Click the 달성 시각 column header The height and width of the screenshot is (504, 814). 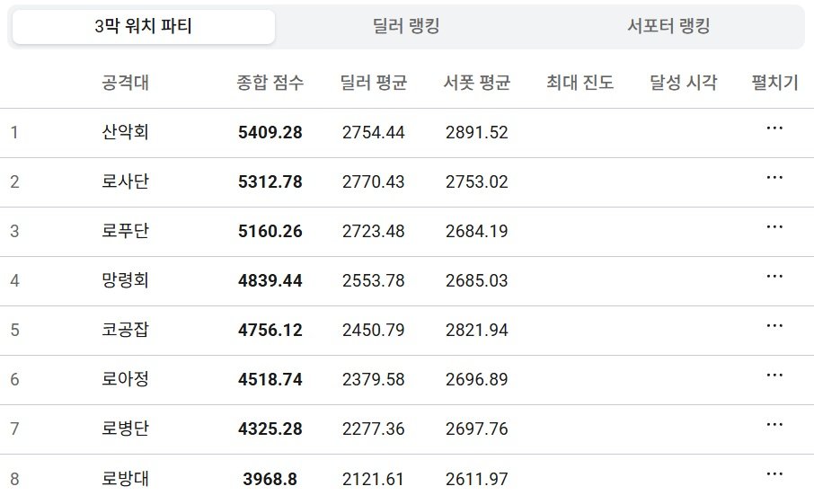click(684, 84)
